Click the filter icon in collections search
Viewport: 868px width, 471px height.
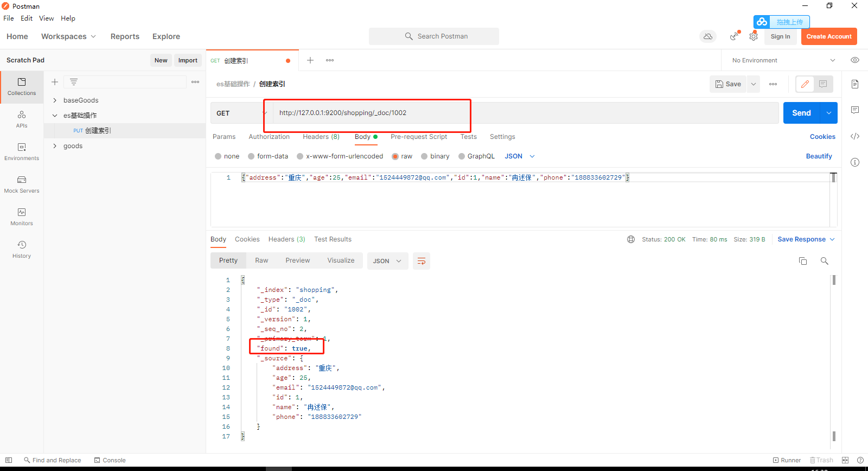(x=74, y=82)
